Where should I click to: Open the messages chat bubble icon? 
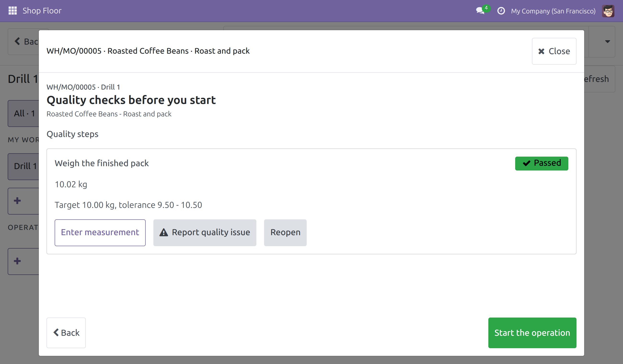pos(480,11)
